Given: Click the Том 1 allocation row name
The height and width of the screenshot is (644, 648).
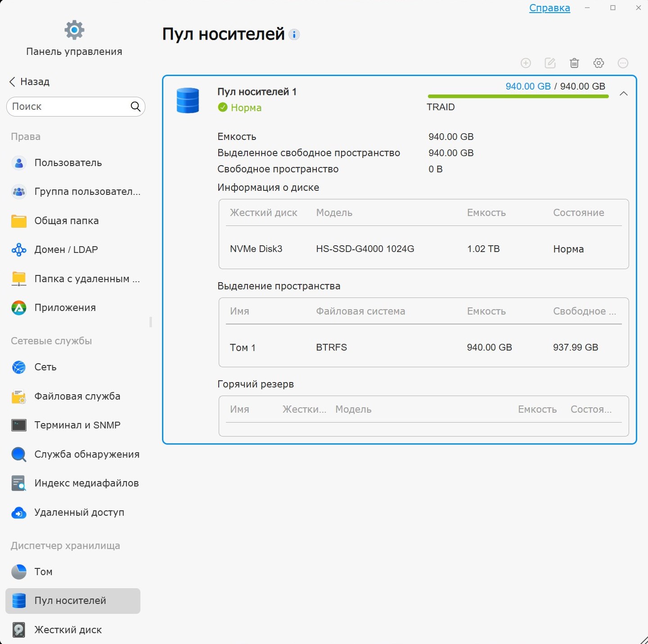Looking at the screenshot, I should tap(243, 347).
